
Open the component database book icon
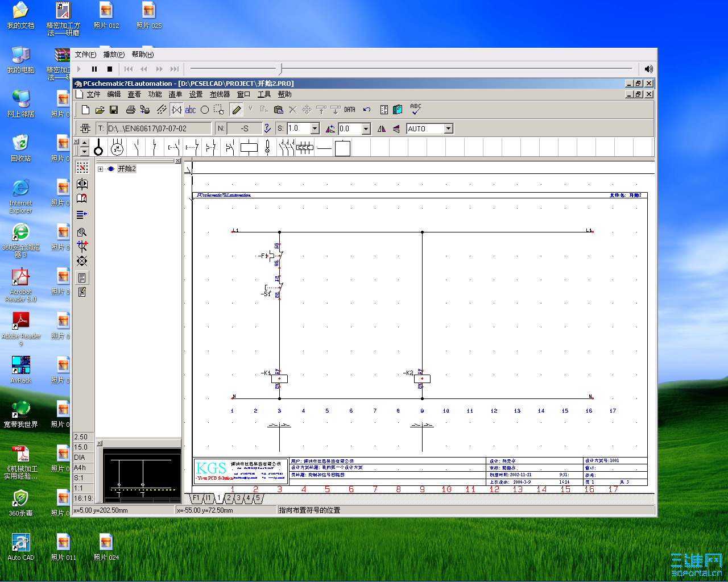[398, 110]
